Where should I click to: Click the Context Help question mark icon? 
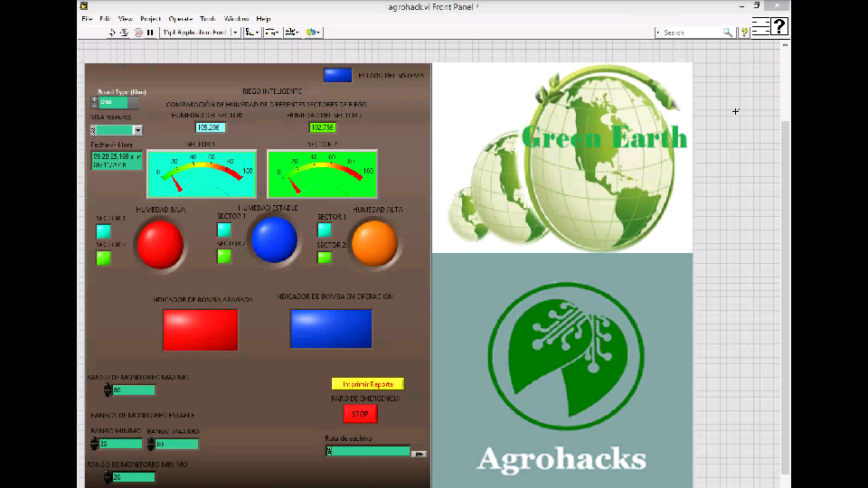744,33
